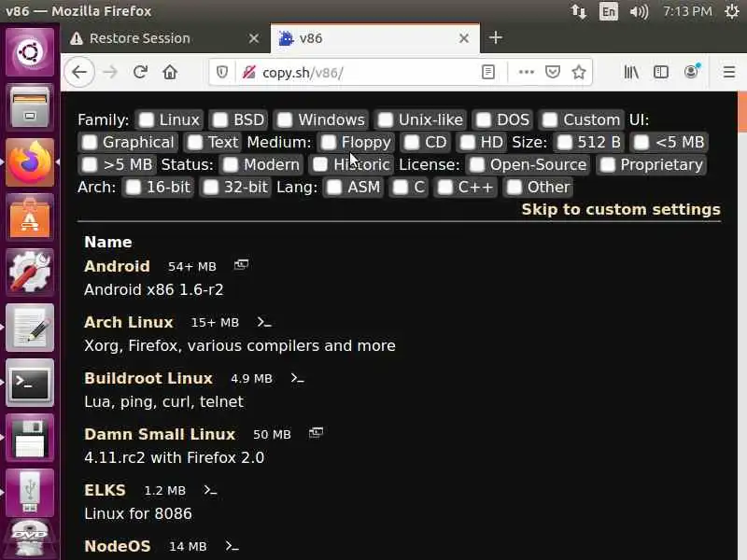
Task: Open the Ubuntu Software center icon
Action: 30,217
